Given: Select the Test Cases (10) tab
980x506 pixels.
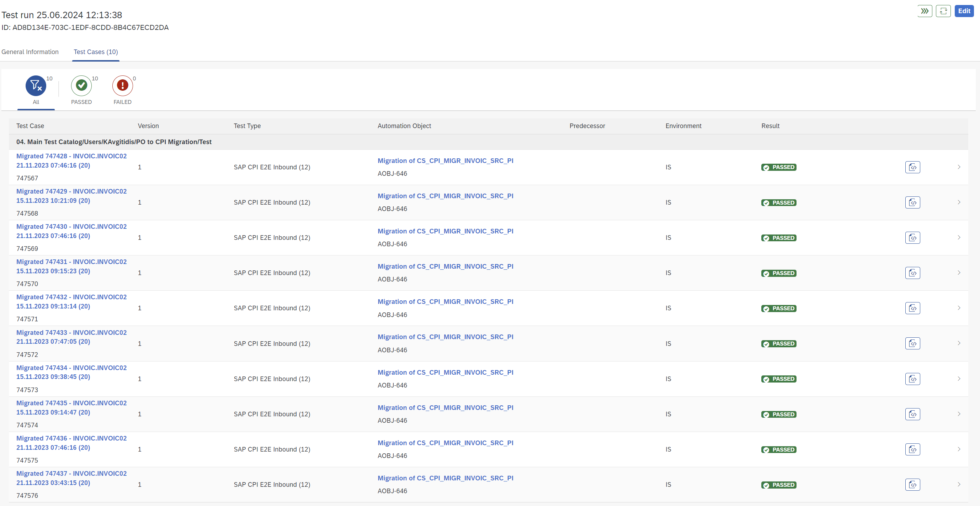Looking at the screenshot, I should coord(96,52).
